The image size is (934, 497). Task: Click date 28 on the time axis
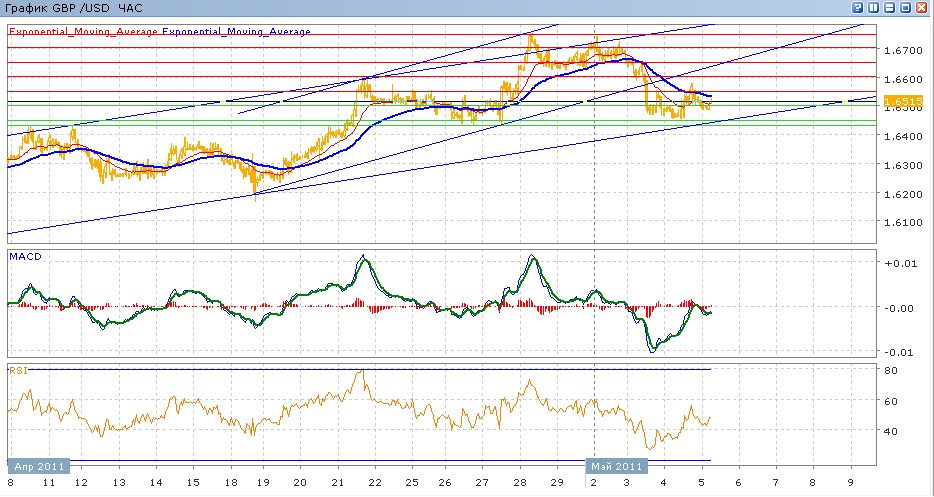coord(520,482)
